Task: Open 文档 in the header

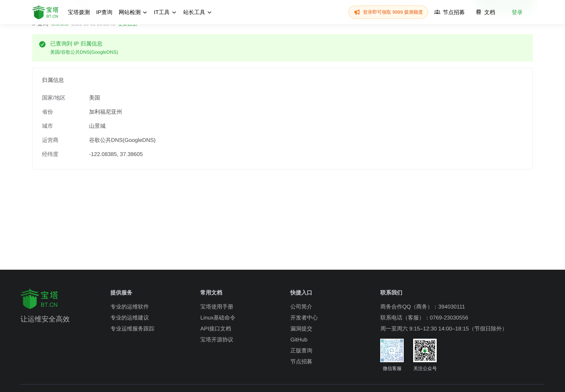Action: tap(486, 13)
